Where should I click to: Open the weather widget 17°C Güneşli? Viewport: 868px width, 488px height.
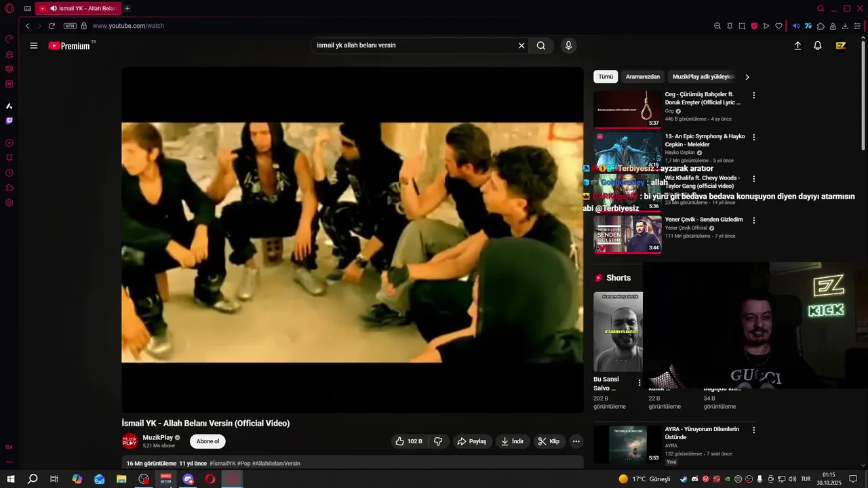click(x=644, y=479)
